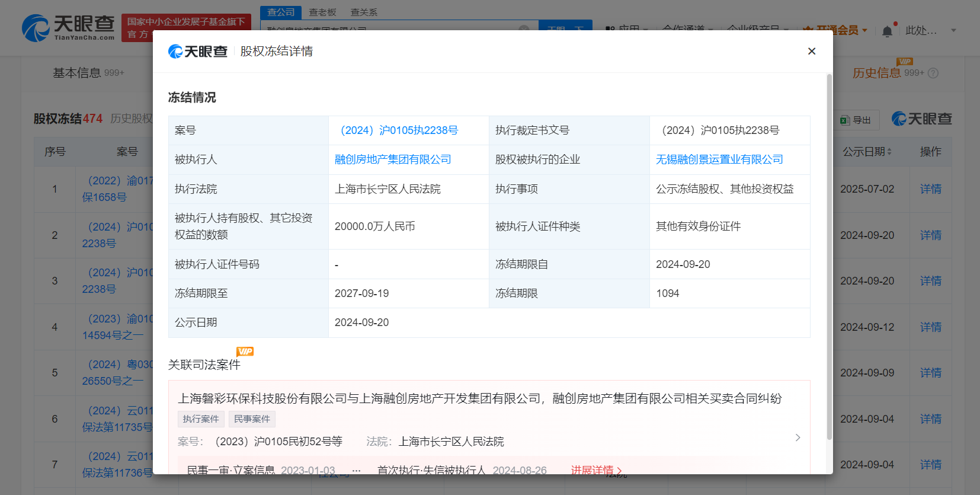Click the 执行裁定书文号 value (2024)沪0105执2238号
980x495 pixels.
click(718, 130)
